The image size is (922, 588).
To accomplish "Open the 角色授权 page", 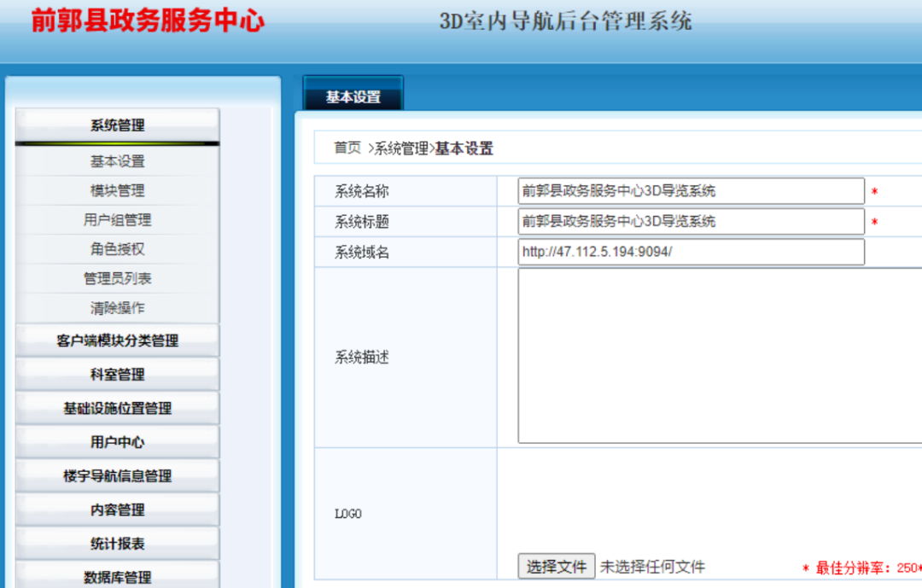I will click(117, 247).
